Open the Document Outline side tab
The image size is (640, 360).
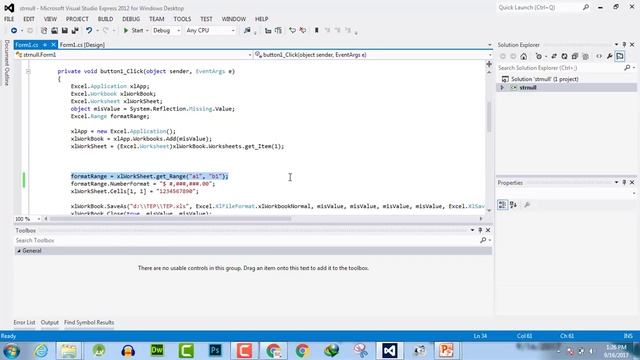[7, 63]
